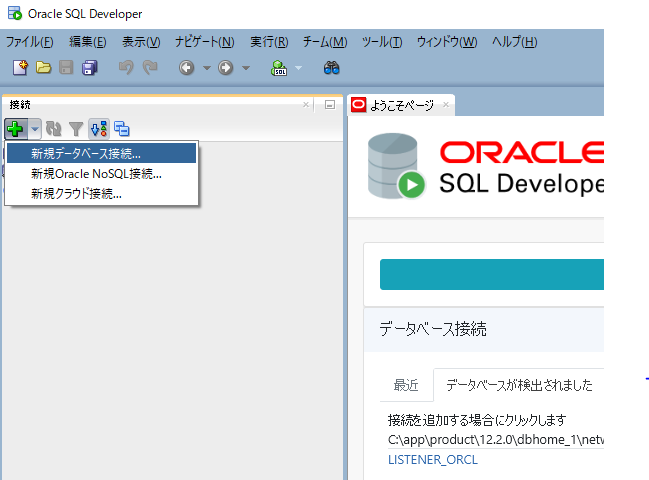Expand the Forward button history dropdown
This screenshot has width=649, height=480.
[x=246, y=68]
